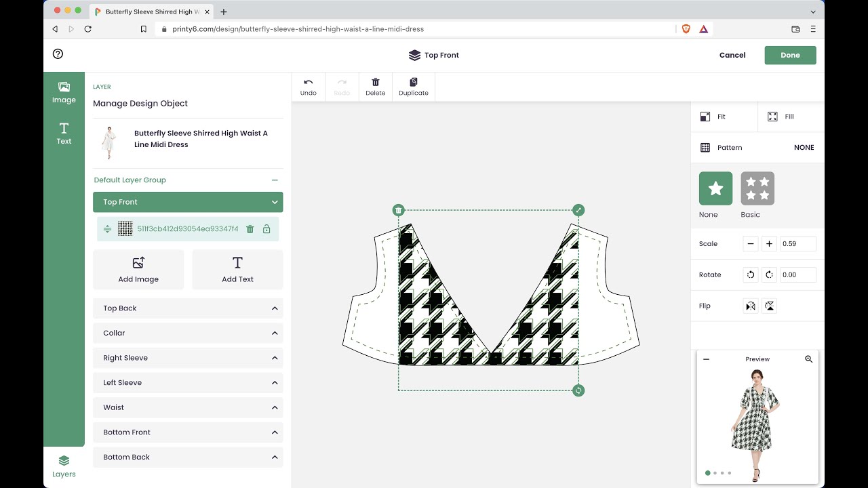Select the None pattern star tile
This screenshot has height=488, width=868.
[715, 188]
